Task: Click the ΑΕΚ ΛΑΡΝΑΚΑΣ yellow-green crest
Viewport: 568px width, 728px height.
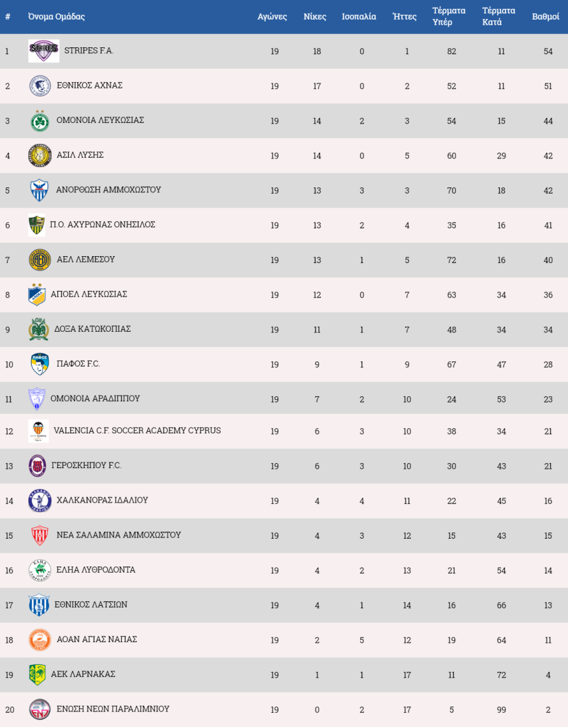Action: tap(37, 675)
